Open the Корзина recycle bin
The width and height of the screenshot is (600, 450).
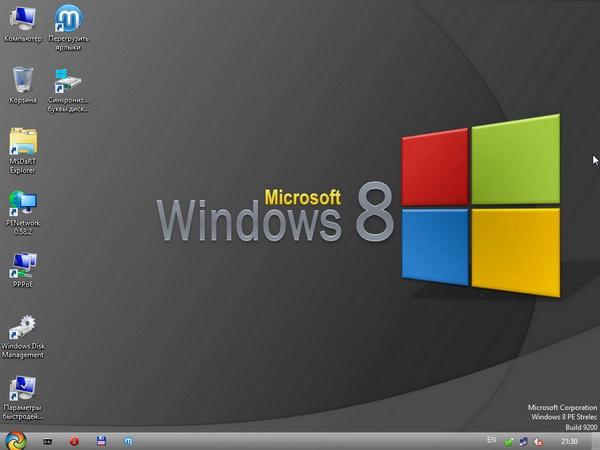pos(22,80)
